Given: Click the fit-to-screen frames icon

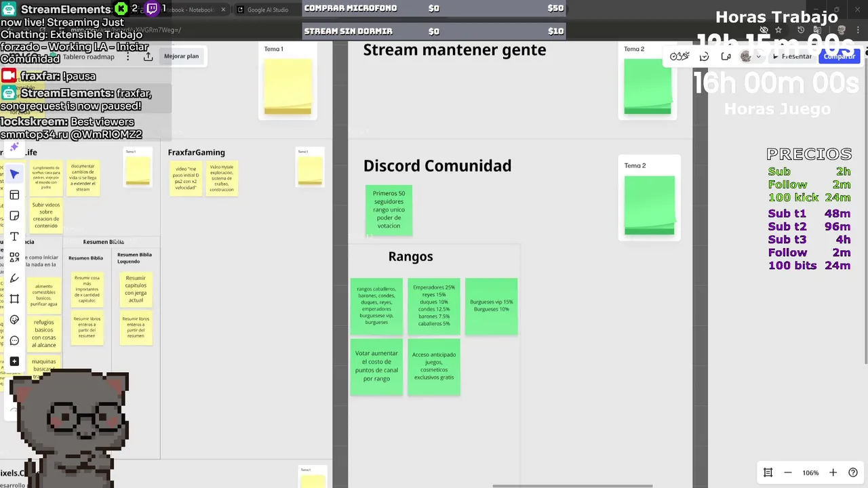Looking at the screenshot, I should tap(768, 472).
